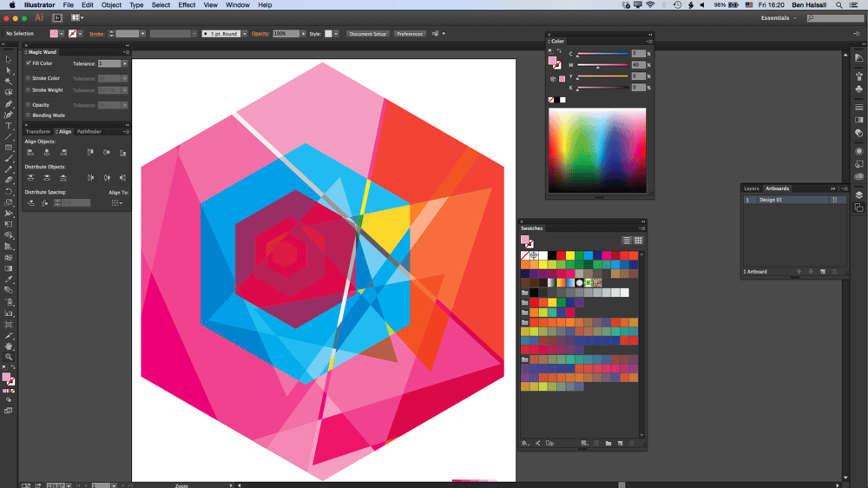The height and width of the screenshot is (488, 868).
Task: Pick the Pencil tool
Action: [9, 169]
